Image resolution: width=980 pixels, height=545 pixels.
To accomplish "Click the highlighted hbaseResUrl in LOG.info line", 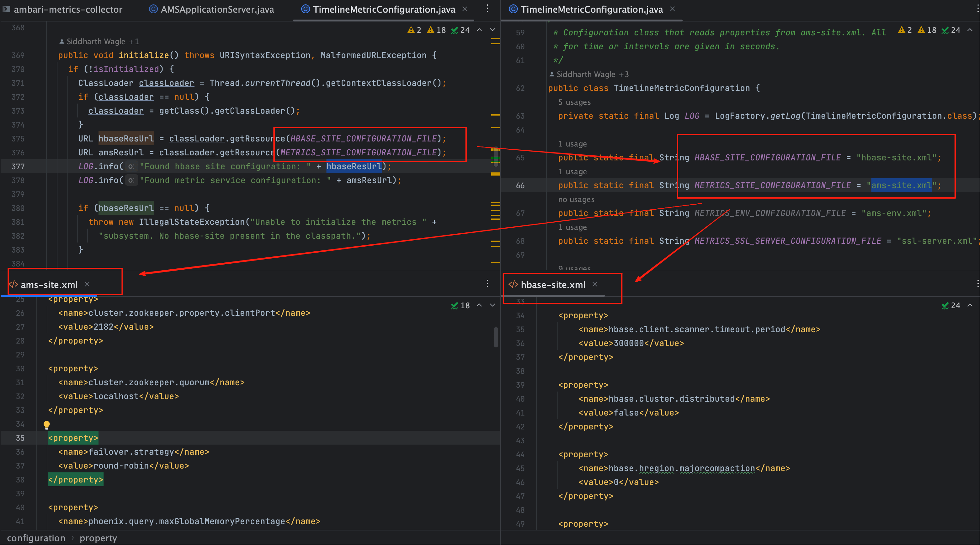I will 354,166.
